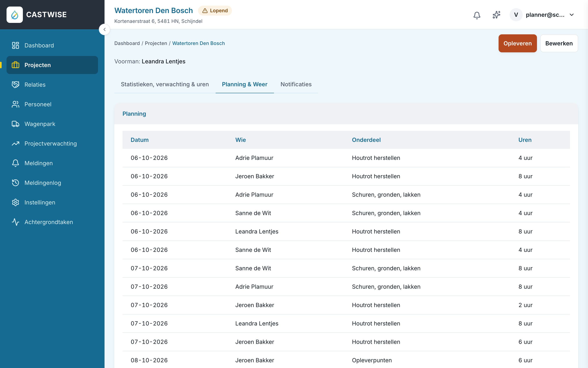Collapse the sidebar with the chevron button
The width and height of the screenshot is (588, 368).
(x=105, y=29)
